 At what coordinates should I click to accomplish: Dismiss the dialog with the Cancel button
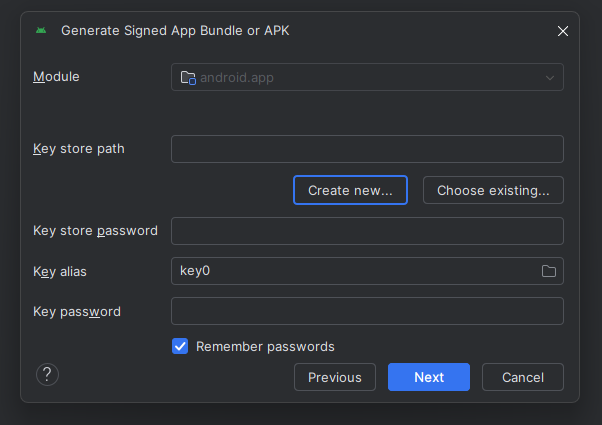click(522, 377)
